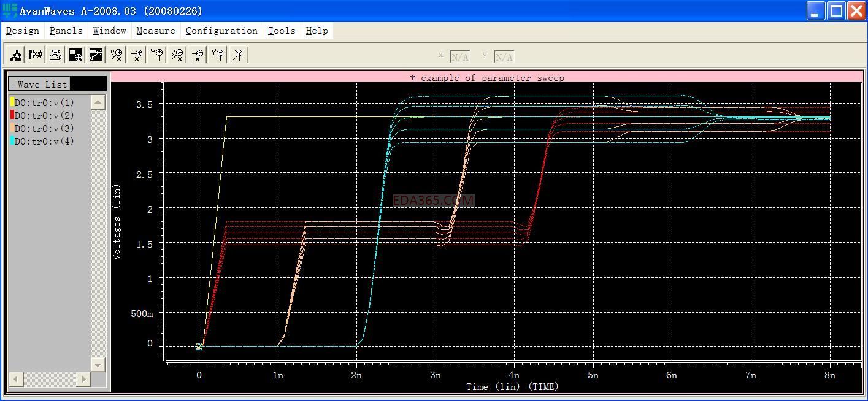Click the zoom in X-axis icon

click(x=137, y=55)
